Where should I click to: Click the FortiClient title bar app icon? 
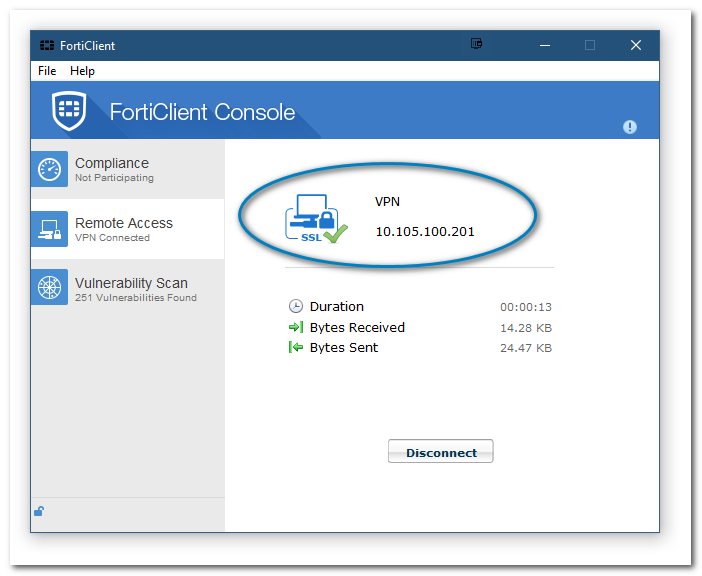(x=47, y=45)
